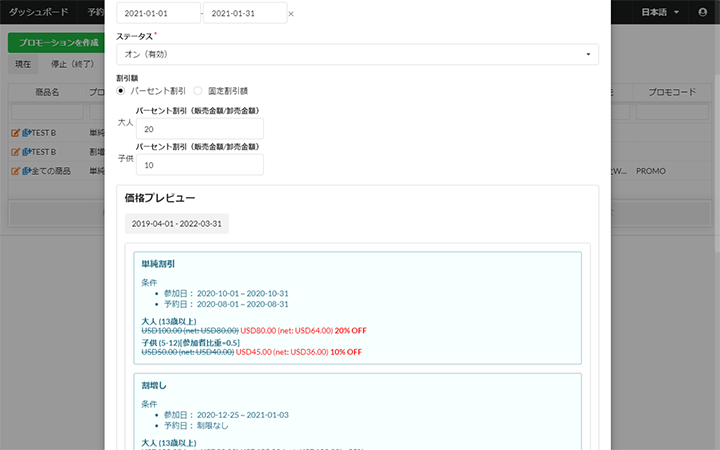Screen dimensions: 720x450
Task: Click the page scrollbar on the right edge
Action: click(x=717, y=163)
